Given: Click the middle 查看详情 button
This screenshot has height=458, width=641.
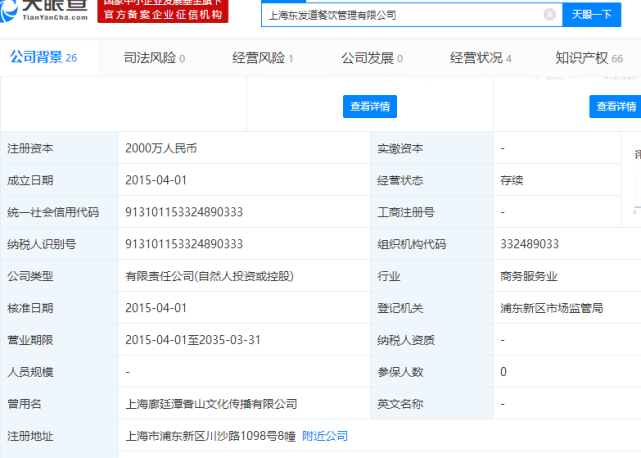Looking at the screenshot, I should point(370,106).
